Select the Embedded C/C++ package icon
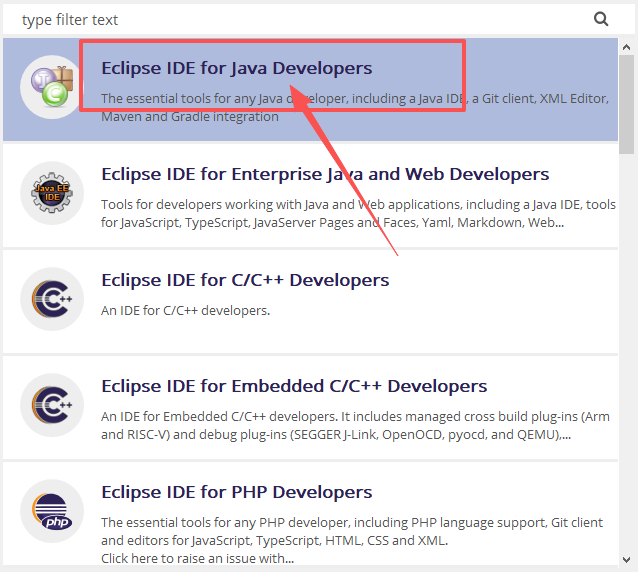The height and width of the screenshot is (572, 638). click(x=52, y=405)
